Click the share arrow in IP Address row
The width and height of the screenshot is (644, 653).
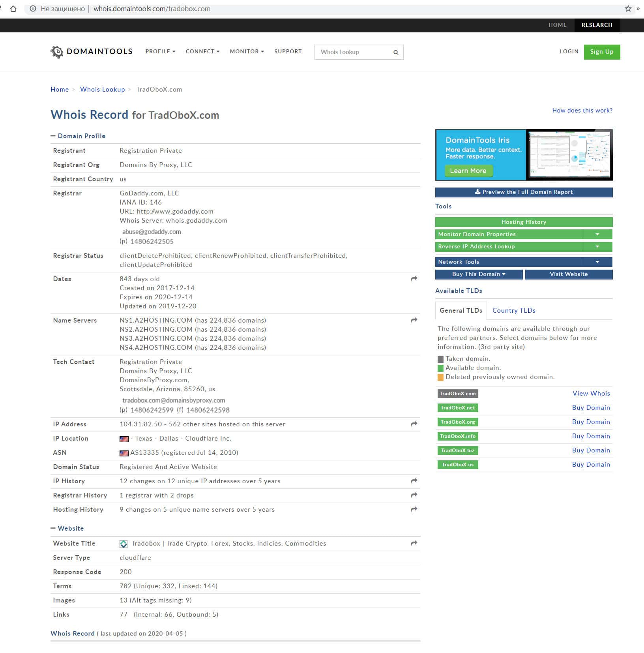point(414,424)
